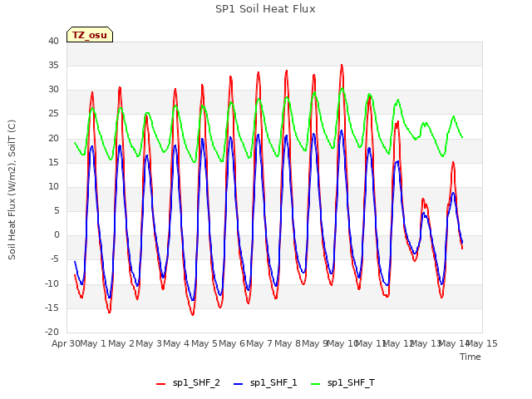Viewport: 532px width, 399px height.
Task: Click the lowest red trough near May 4
Action: coord(193,314)
